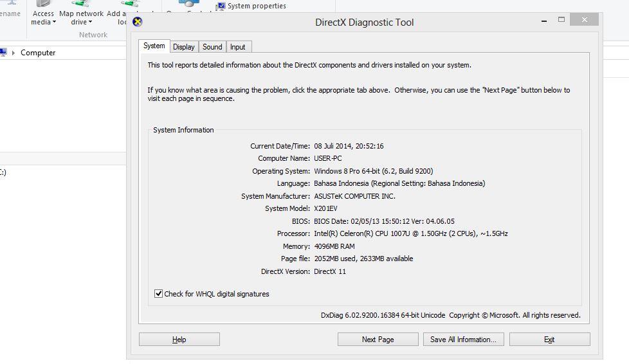Switch to the System tab
Screen dimensions: 629x364
tap(154, 46)
